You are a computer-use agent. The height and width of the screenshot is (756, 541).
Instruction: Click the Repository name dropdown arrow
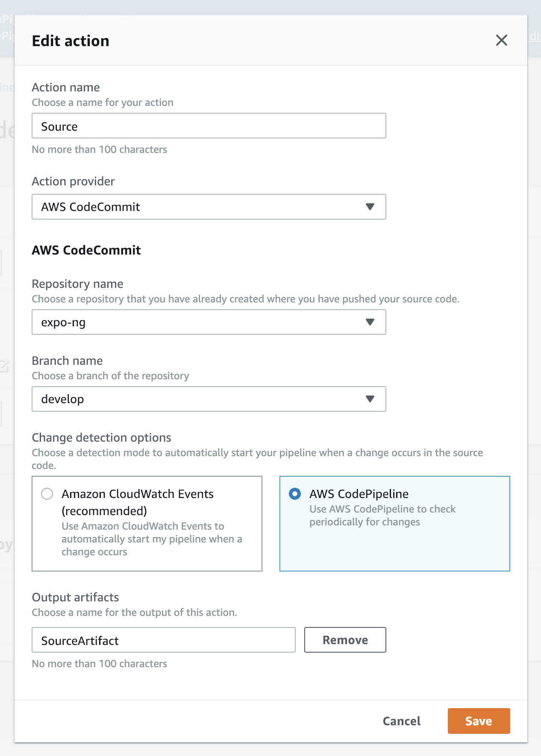point(371,322)
